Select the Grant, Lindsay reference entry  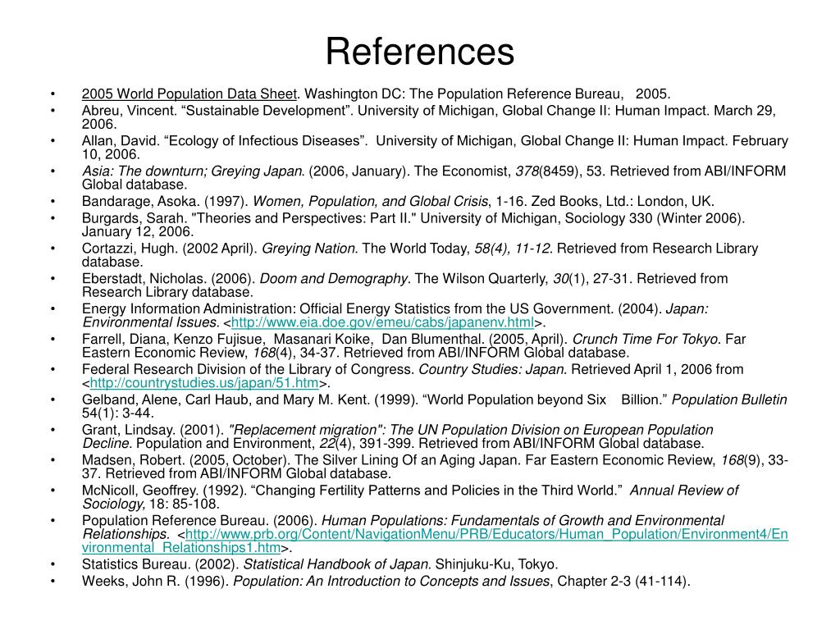click(x=398, y=436)
